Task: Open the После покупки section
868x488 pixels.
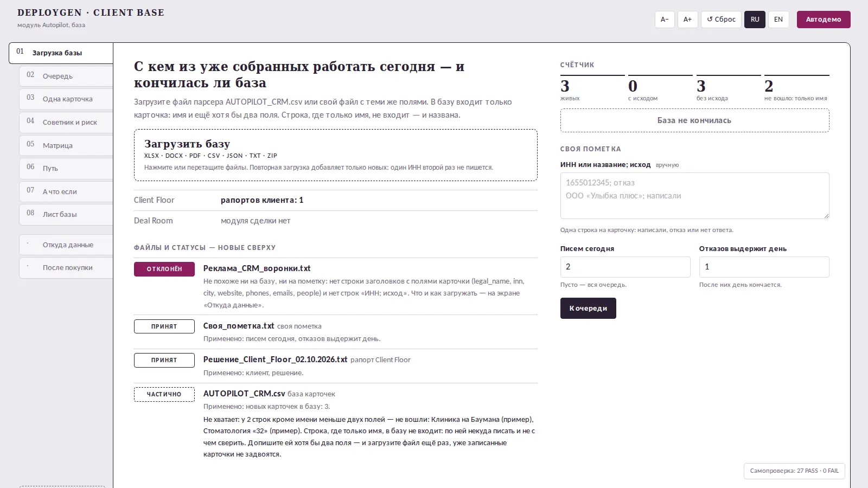Action: (x=66, y=267)
